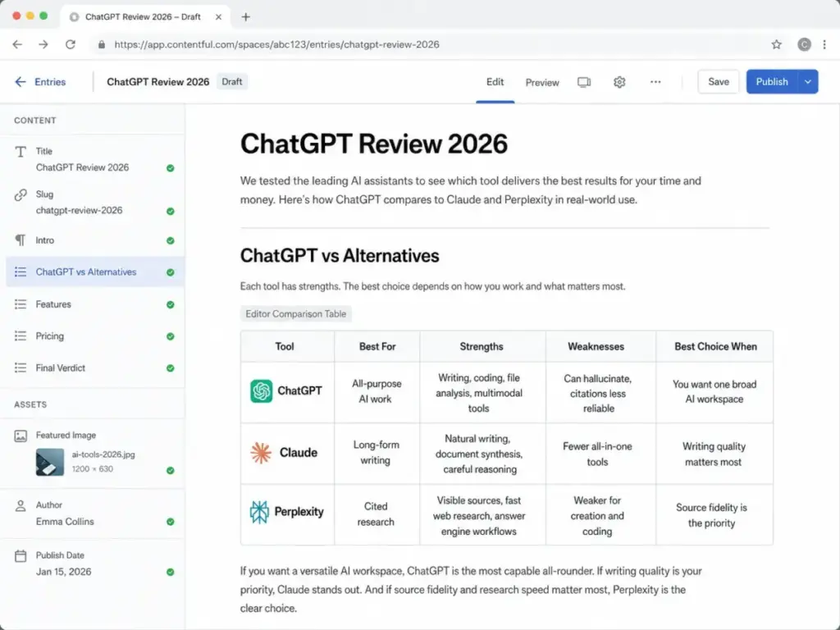Click the ChatGPT Review 2026 heading
Screen dimensions: 840x630
(374, 144)
